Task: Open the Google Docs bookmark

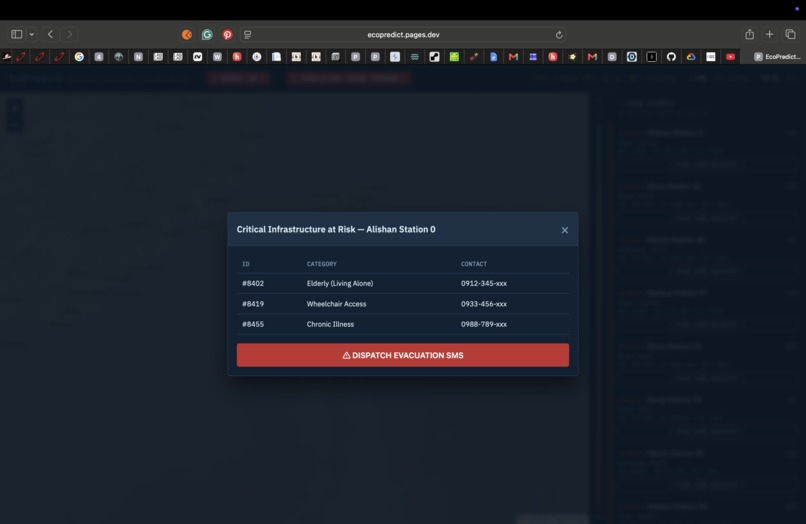Action: (x=493, y=57)
